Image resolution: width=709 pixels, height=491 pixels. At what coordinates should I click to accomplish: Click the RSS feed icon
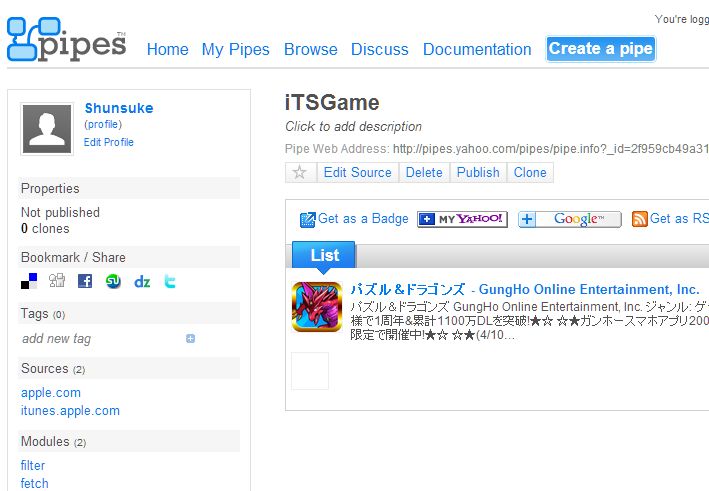639,219
